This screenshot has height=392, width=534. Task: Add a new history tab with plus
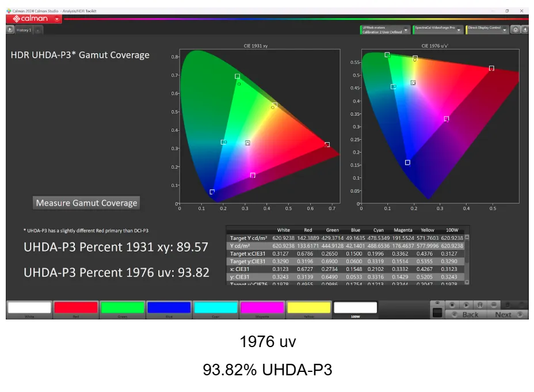38,30
